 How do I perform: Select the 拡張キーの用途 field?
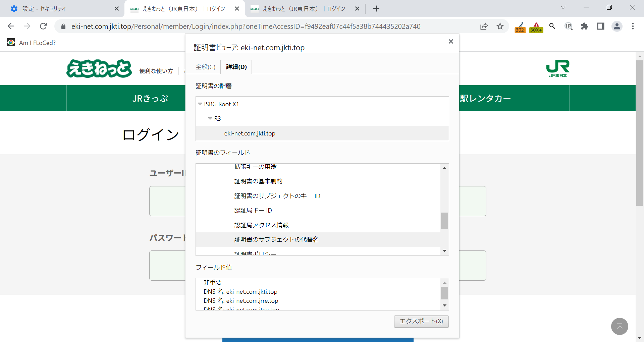click(256, 167)
